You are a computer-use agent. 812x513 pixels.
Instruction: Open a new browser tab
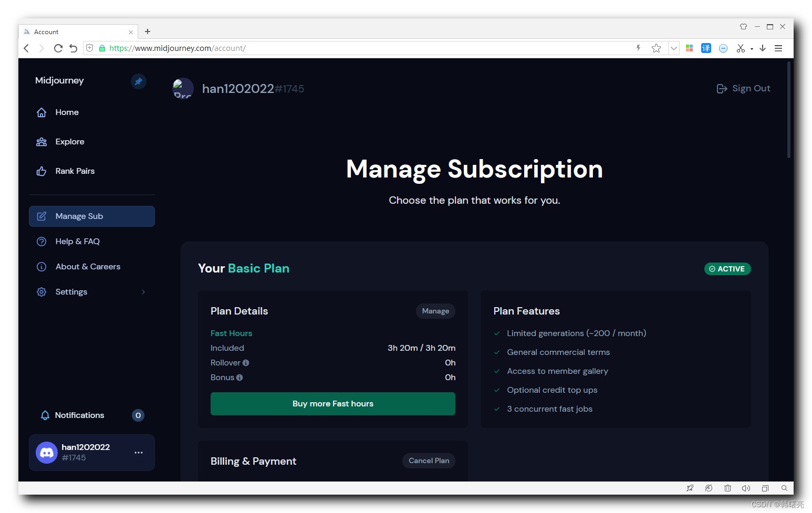pyautogui.click(x=148, y=32)
